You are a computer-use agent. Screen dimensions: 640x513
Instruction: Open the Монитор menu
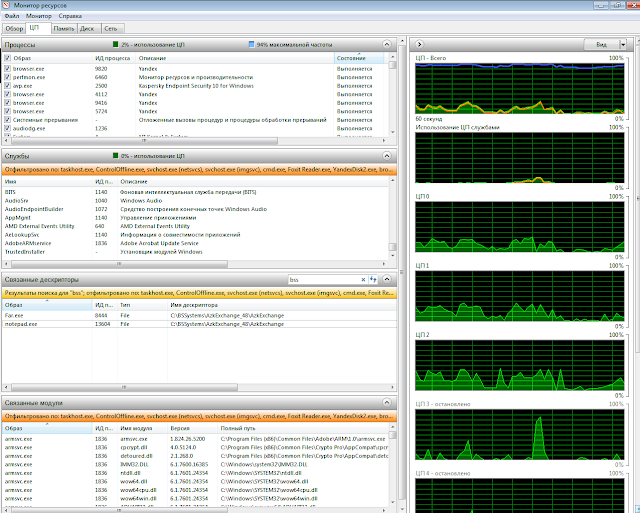click(x=39, y=16)
